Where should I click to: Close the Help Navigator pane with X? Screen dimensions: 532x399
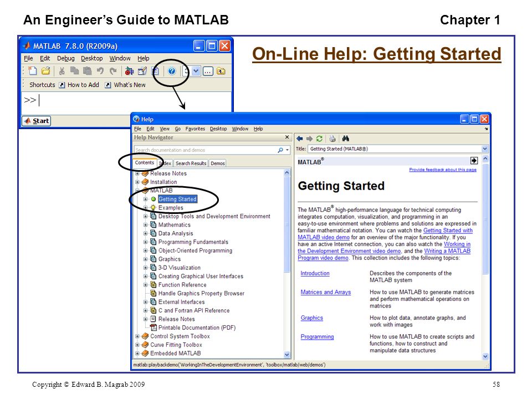287,137
